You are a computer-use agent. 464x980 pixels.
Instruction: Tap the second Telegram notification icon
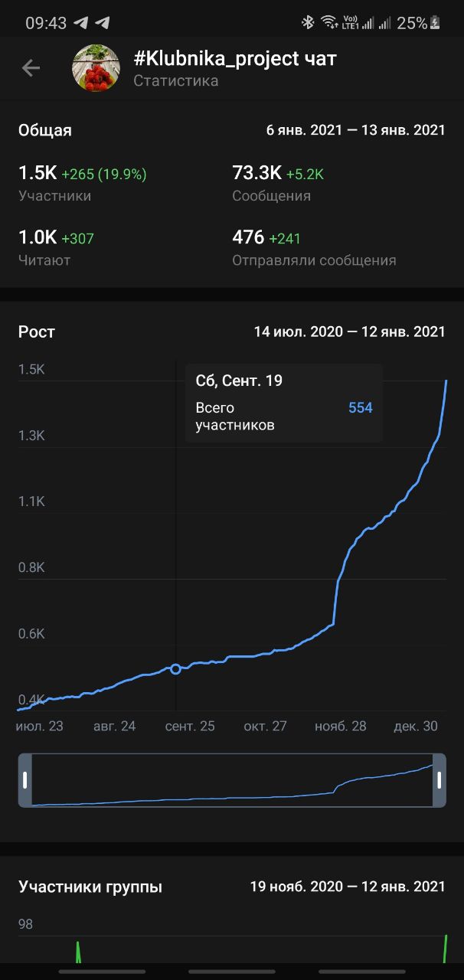pyautogui.click(x=102, y=23)
